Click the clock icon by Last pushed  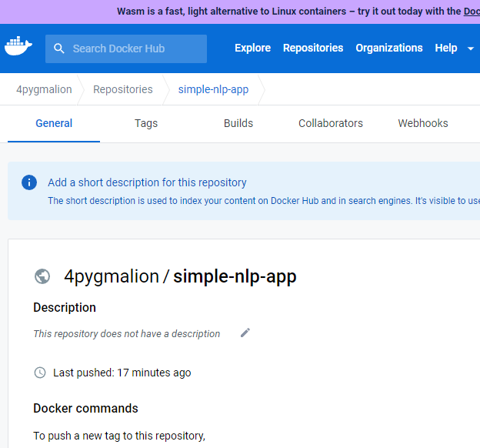coord(40,373)
